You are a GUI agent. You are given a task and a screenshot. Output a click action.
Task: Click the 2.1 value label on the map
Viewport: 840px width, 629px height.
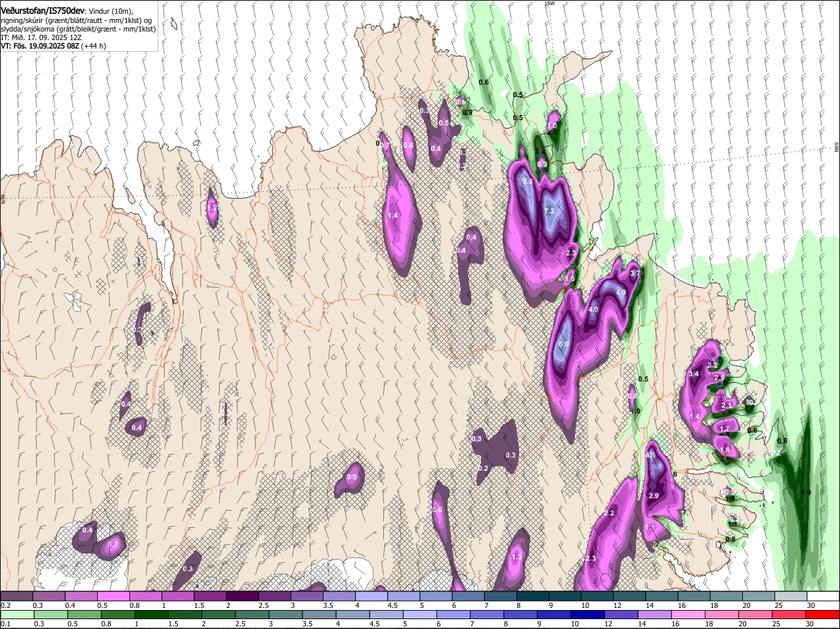coord(726,406)
